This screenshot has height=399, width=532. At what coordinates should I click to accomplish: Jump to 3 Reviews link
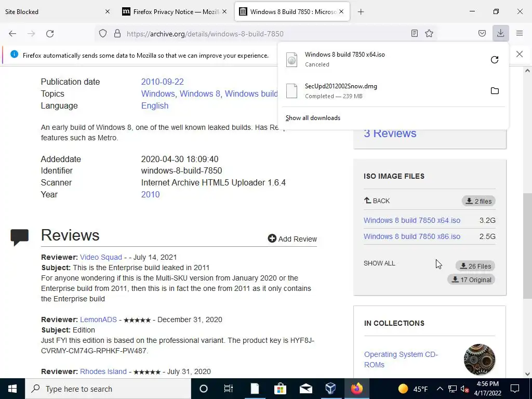pyautogui.click(x=390, y=134)
